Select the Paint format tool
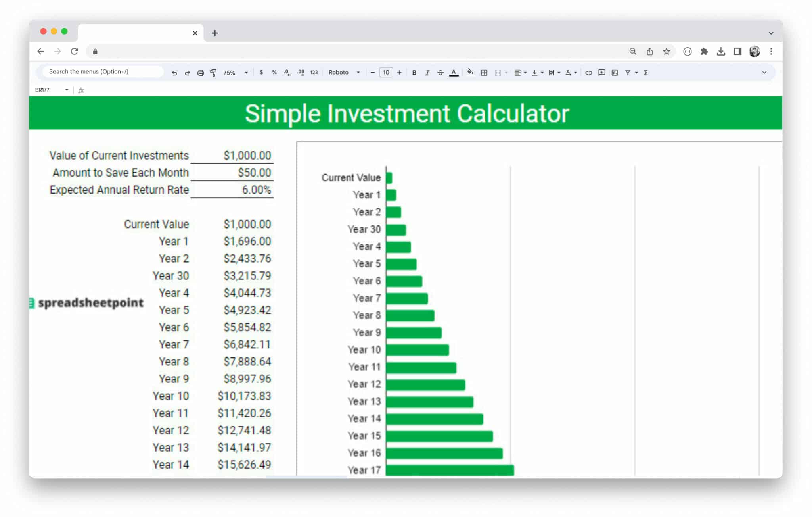The height and width of the screenshot is (517, 812). pyautogui.click(x=213, y=73)
